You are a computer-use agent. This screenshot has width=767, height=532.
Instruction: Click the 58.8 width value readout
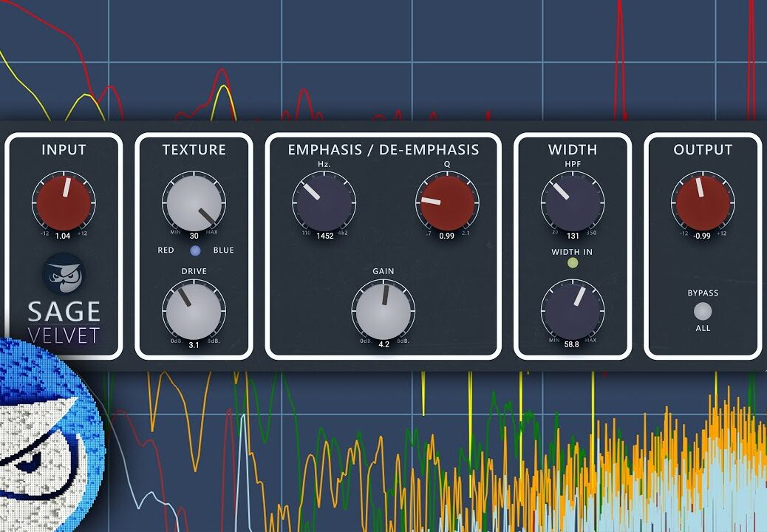point(572,344)
